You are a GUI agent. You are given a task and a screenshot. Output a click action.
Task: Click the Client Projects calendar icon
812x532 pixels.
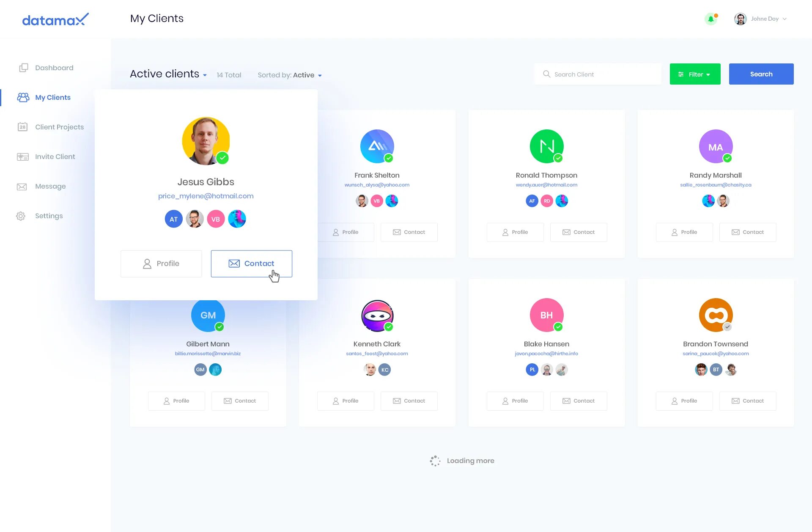coord(22,127)
